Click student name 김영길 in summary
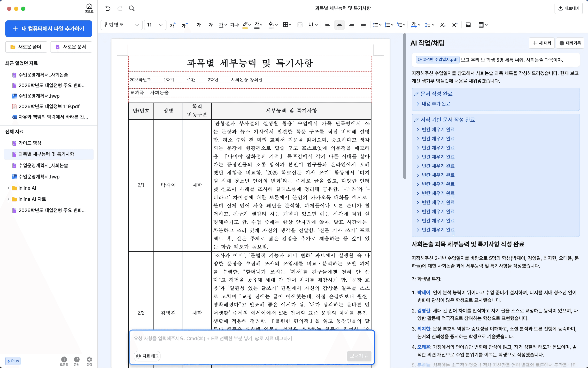The width and height of the screenshot is (588, 368). (424, 311)
